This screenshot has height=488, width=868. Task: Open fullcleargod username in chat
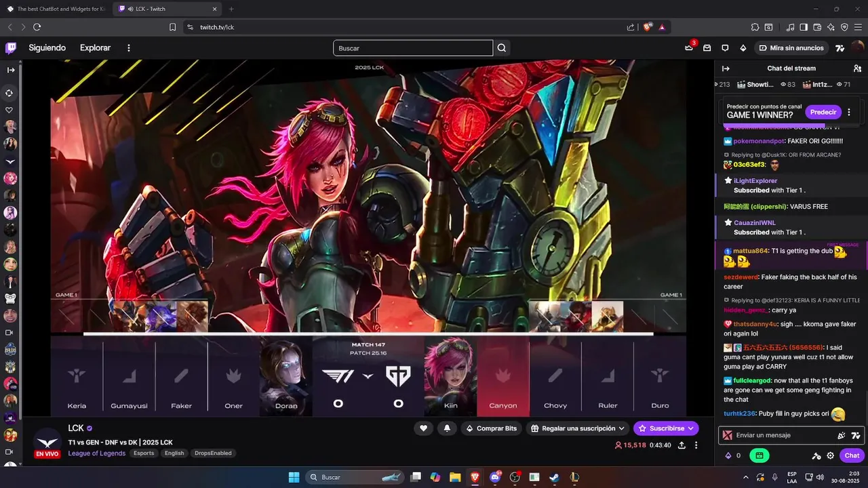click(x=753, y=381)
